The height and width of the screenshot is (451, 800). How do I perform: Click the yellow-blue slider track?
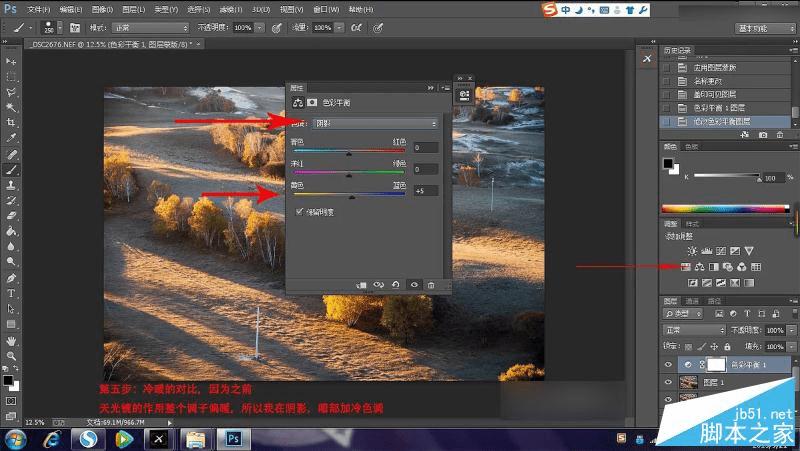349,194
